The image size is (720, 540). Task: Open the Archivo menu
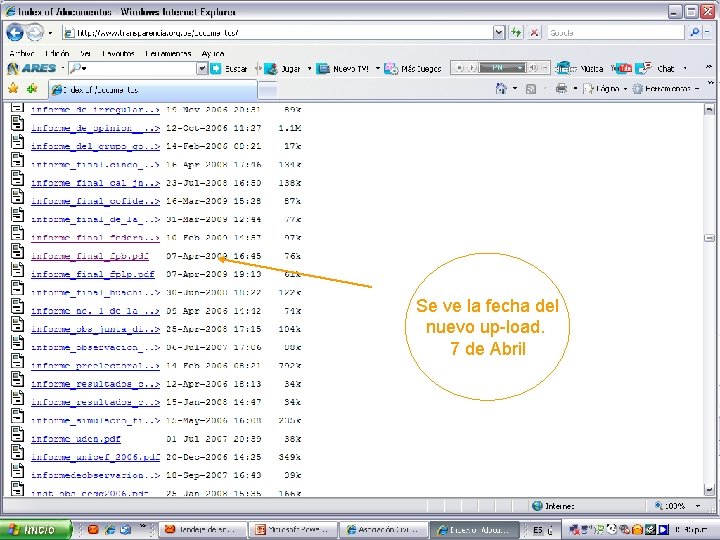click(x=22, y=52)
